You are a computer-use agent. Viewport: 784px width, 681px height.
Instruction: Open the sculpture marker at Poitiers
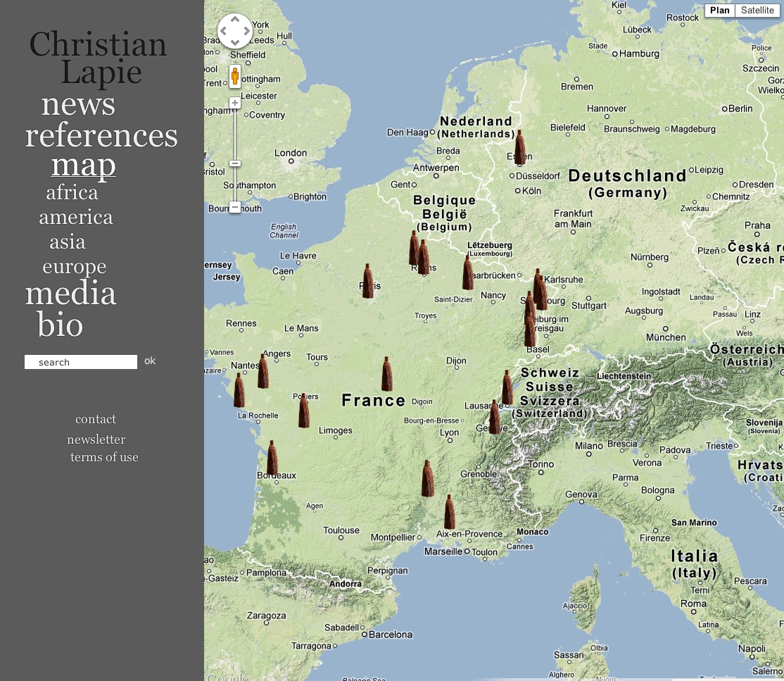(x=303, y=411)
